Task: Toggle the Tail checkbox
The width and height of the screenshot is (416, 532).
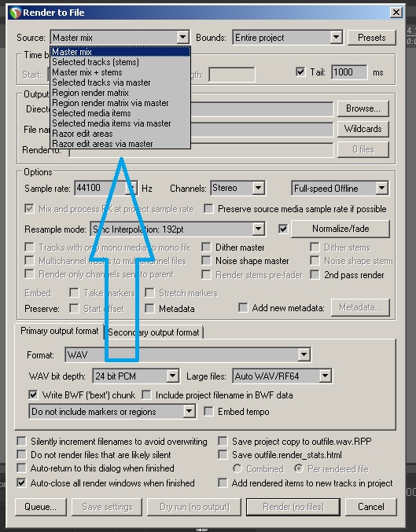Action: pos(300,72)
